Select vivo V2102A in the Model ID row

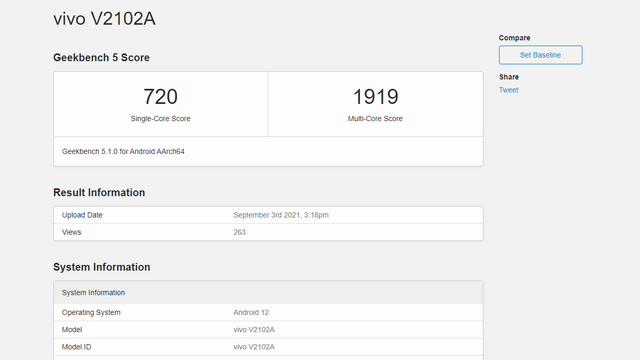[x=254, y=347]
